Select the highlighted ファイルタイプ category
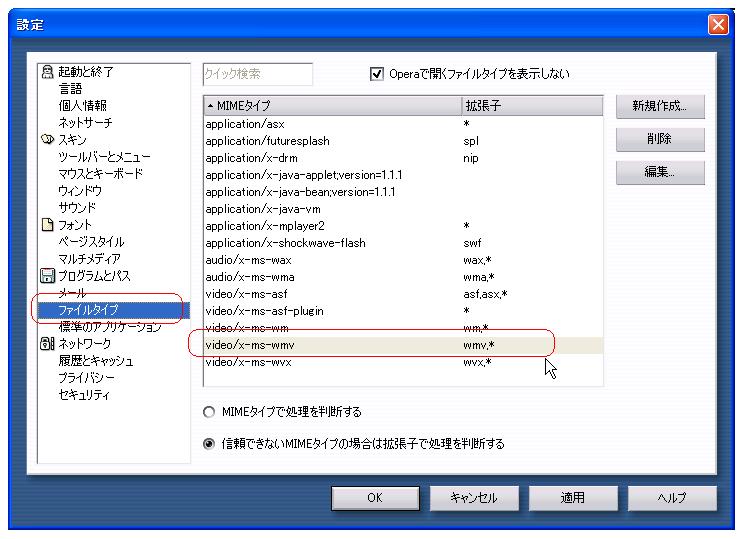744x539 pixels. pos(114,310)
